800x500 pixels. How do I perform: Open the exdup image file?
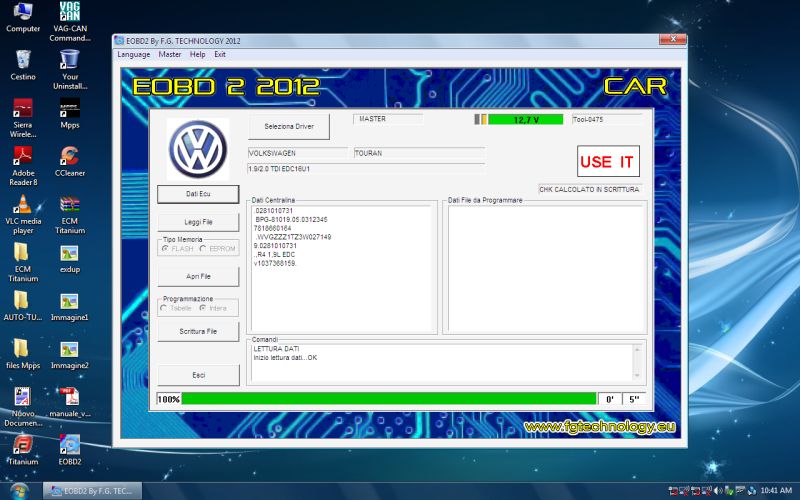[70, 258]
